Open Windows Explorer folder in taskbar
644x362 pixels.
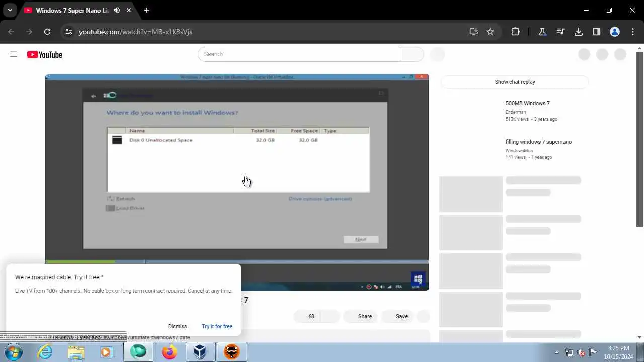point(76,352)
